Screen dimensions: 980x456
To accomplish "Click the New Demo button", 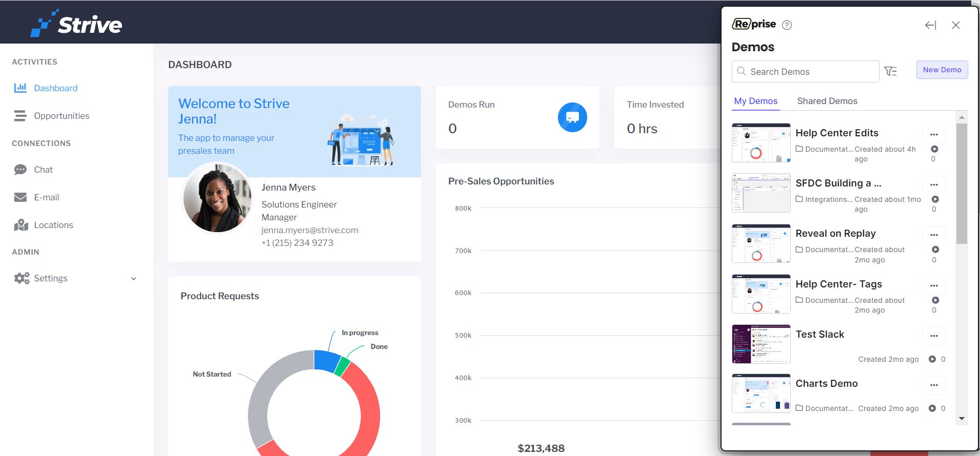I will coord(942,70).
